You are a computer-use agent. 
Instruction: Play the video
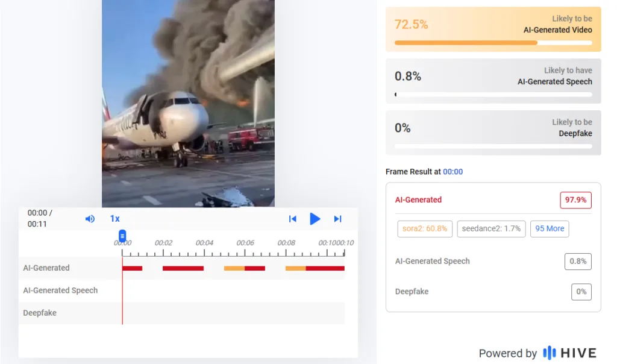point(315,219)
